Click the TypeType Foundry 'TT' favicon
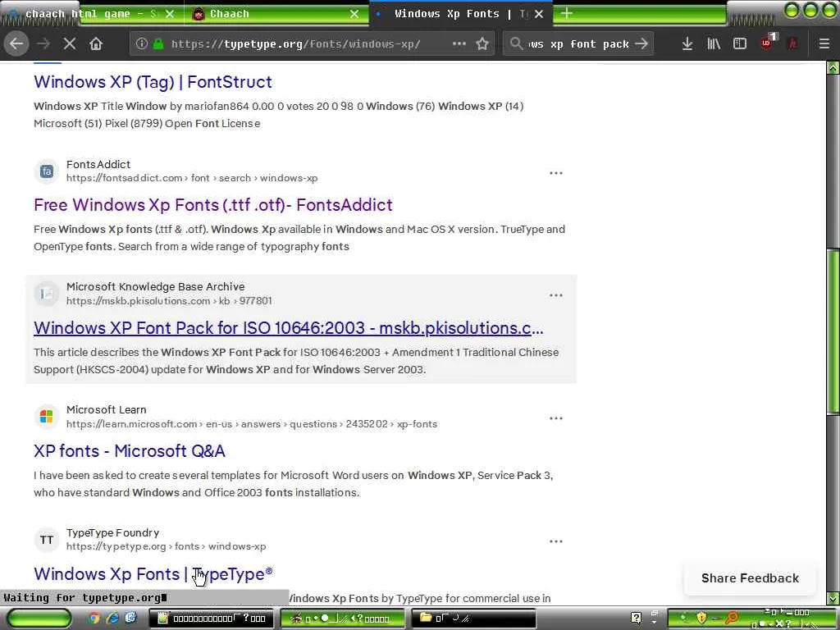The image size is (840, 630). pyautogui.click(x=47, y=540)
